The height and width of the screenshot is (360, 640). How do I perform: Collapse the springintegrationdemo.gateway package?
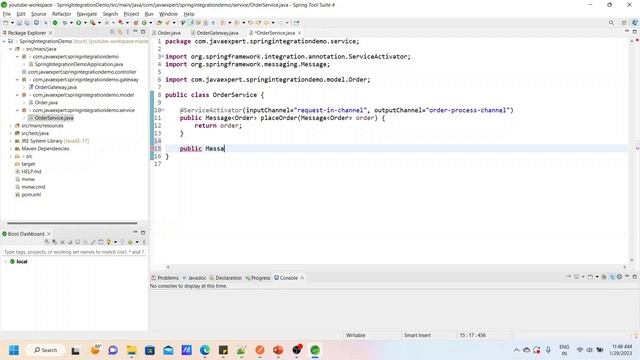pos(17,80)
